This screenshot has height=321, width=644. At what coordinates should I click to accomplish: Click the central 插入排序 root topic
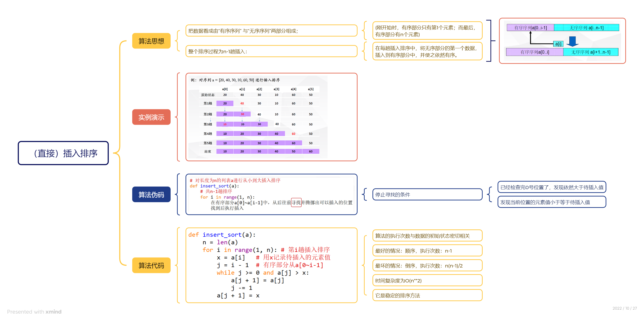tap(63, 153)
